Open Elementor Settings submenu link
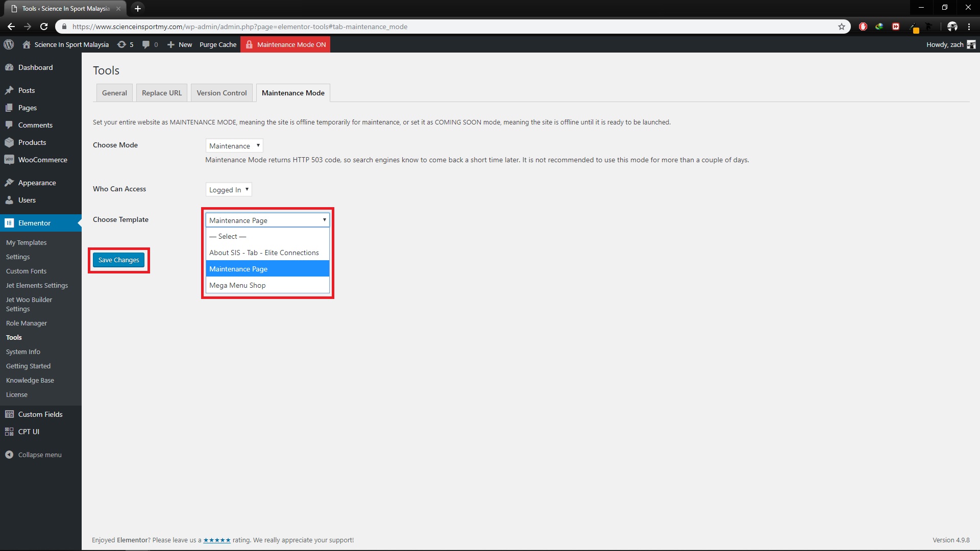 [x=18, y=257]
